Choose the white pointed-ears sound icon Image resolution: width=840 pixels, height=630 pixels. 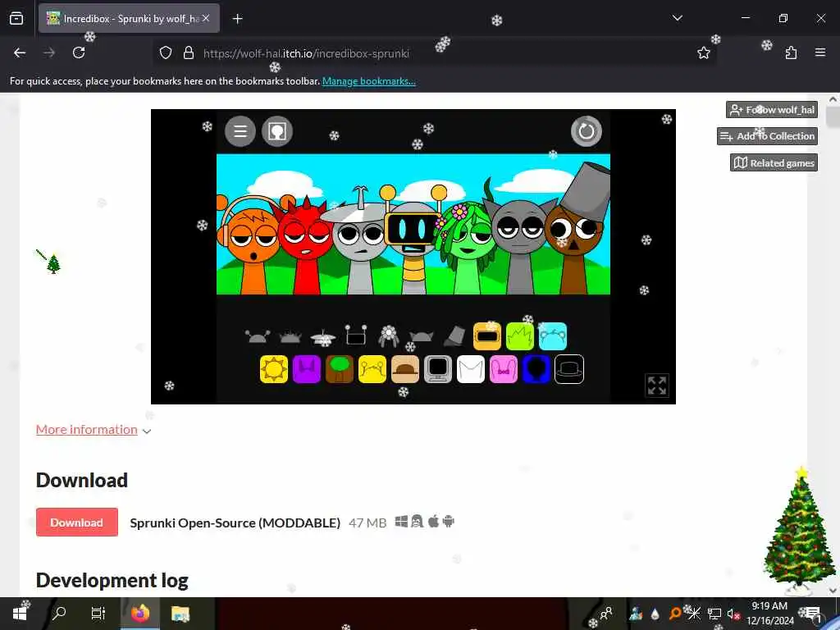pyautogui.click(x=470, y=369)
